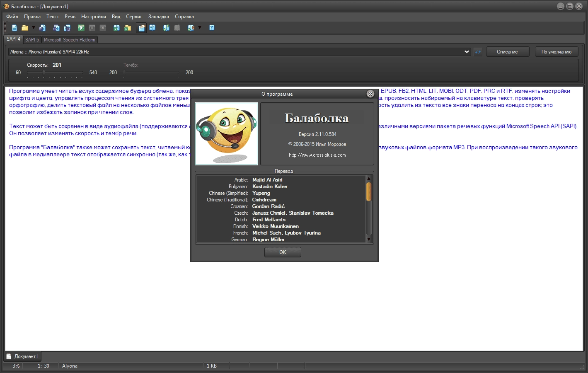Image resolution: width=588 pixels, height=373 pixels.
Task: Click the По умолчанию button
Action: (x=556, y=52)
